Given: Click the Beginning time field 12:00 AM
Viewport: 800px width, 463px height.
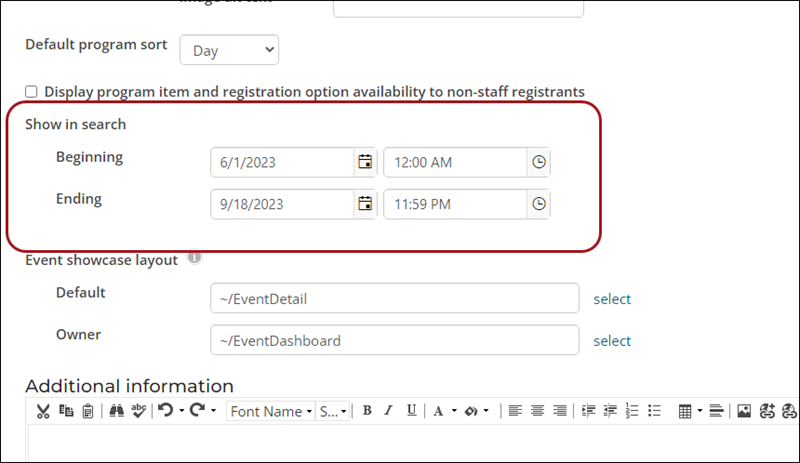Looking at the screenshot, I should 455,162.
